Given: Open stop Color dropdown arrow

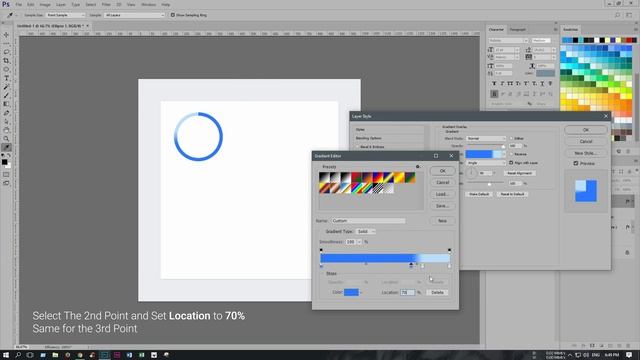Looking at the screenshot, I should (x=361, y=292).
